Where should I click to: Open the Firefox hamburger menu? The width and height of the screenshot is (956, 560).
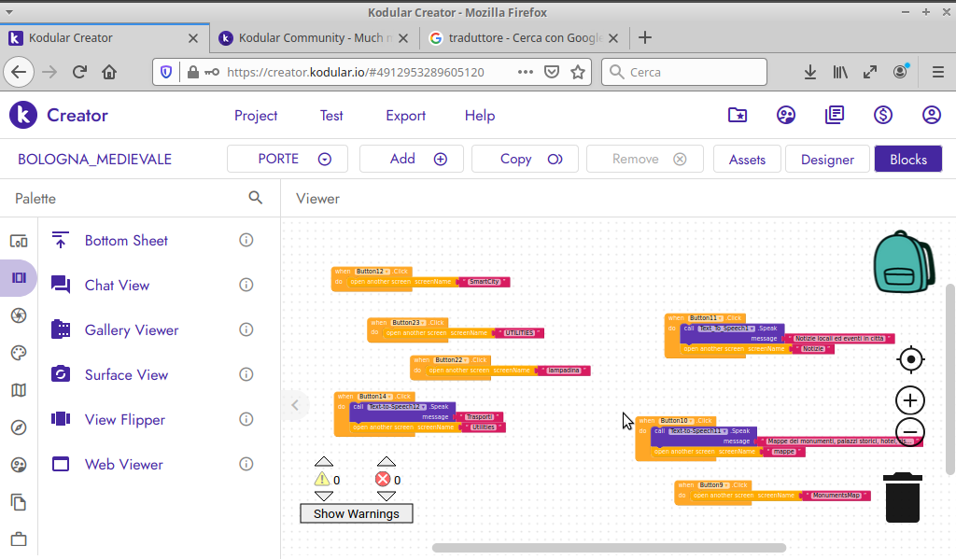point(937,72)
